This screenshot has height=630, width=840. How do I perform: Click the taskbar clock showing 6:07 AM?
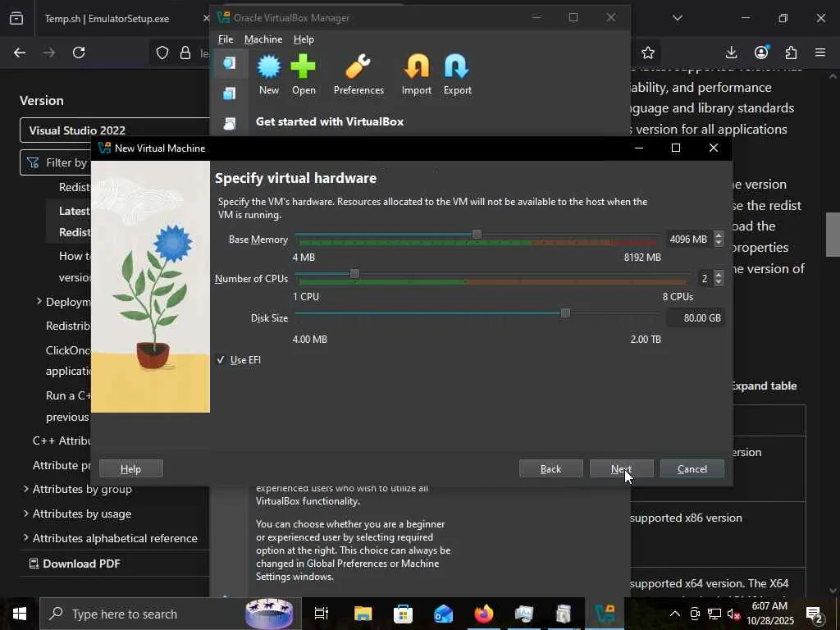769,614
